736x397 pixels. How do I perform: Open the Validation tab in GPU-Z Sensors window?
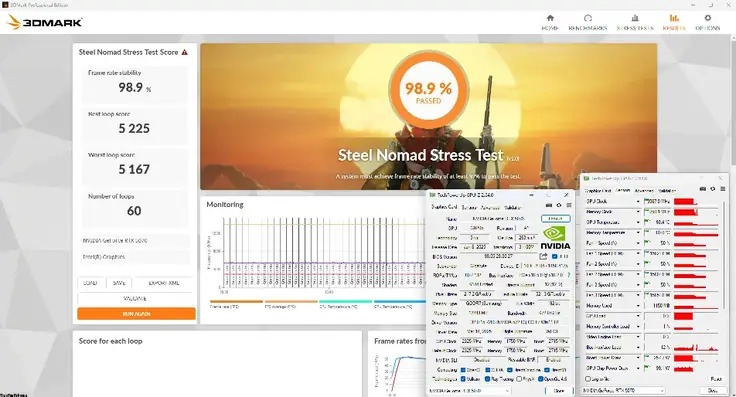tap(667, 191)
